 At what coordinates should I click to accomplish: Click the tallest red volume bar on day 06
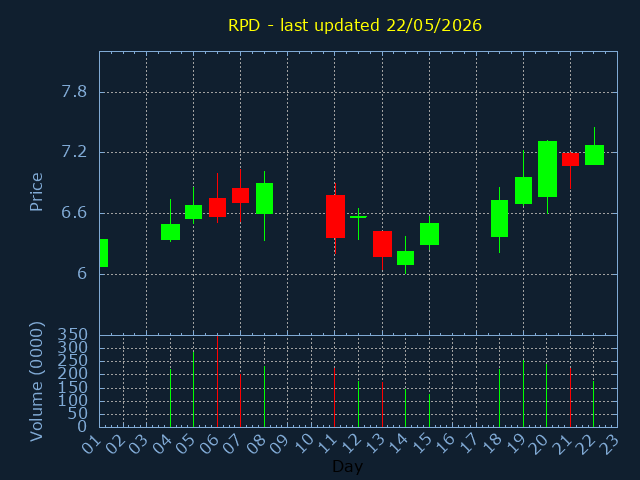tap(218, 381)
